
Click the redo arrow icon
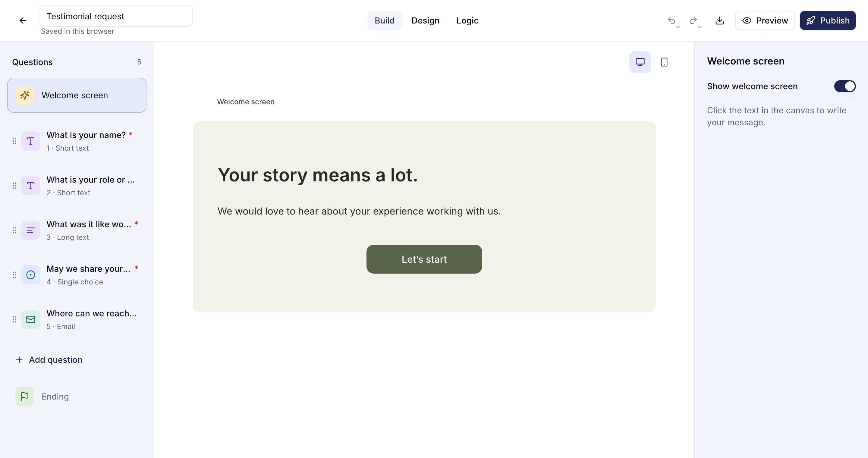pos(693,20)
